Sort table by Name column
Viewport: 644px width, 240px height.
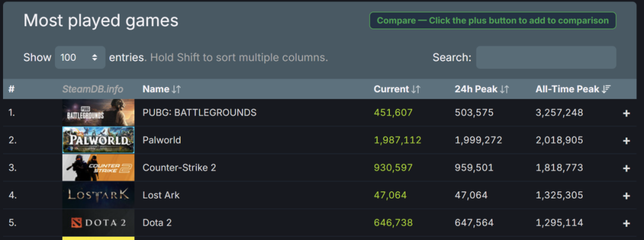(161, 89)
